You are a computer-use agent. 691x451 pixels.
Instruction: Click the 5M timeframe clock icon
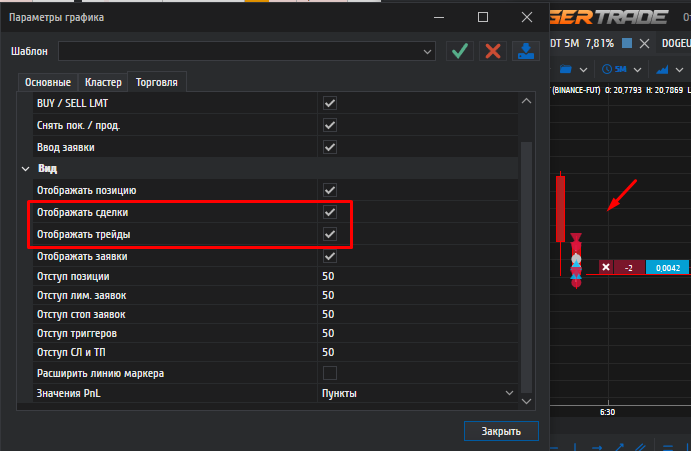pyautogui.click(x=607, y=69)
